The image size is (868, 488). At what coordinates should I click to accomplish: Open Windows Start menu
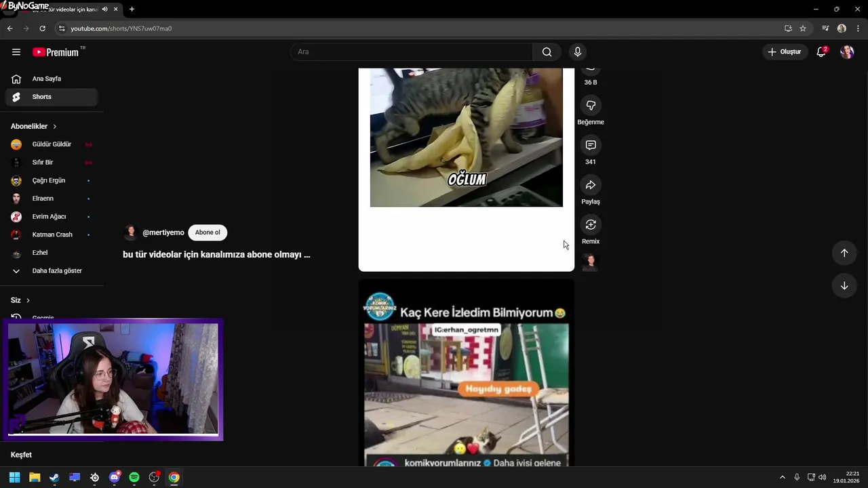[x=14, y=477]
